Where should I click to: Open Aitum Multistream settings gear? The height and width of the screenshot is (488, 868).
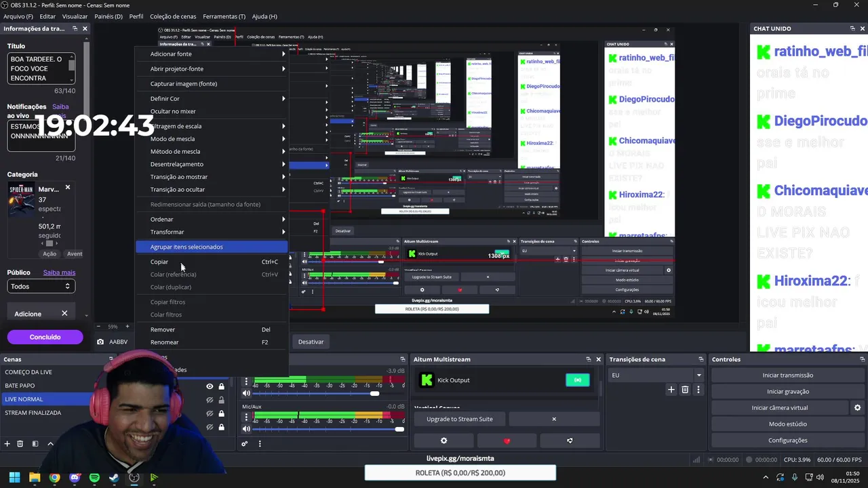[x=443, y=441]
